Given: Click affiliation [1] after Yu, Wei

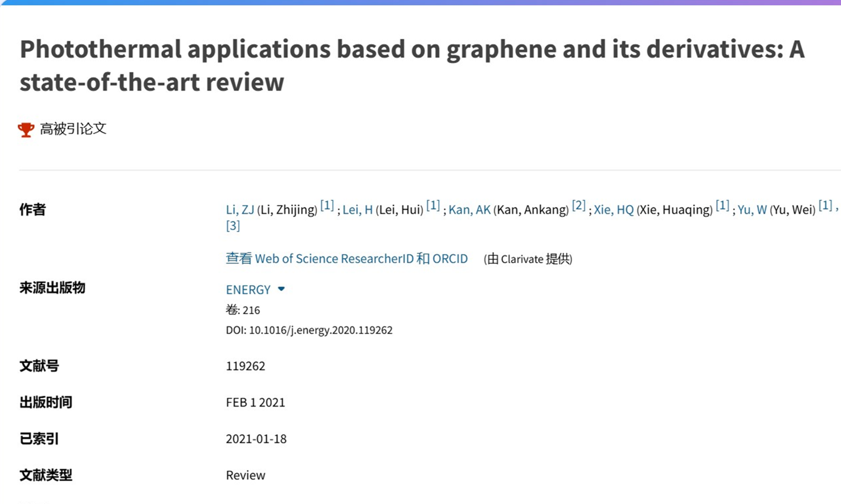Looking at the screenshot, I should point(825,206).
